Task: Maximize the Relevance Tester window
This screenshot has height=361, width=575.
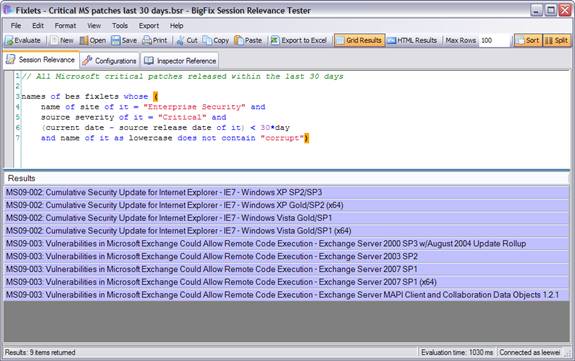Action: pos(550,10)
